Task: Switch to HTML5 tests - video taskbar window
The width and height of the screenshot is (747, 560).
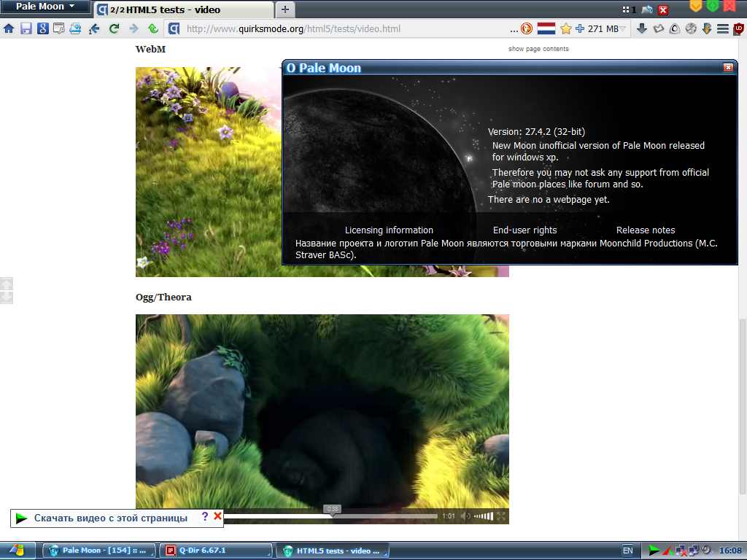Action: 333,551
